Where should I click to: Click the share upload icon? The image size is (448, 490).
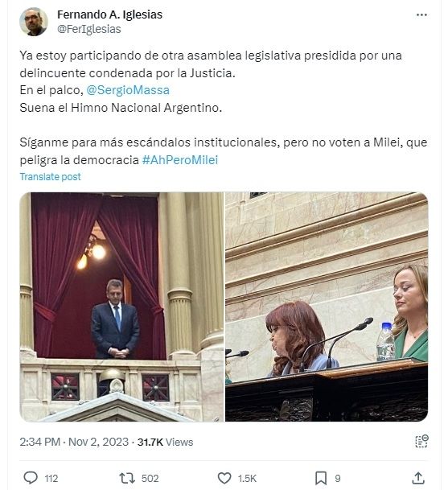(x=418, y=478)
